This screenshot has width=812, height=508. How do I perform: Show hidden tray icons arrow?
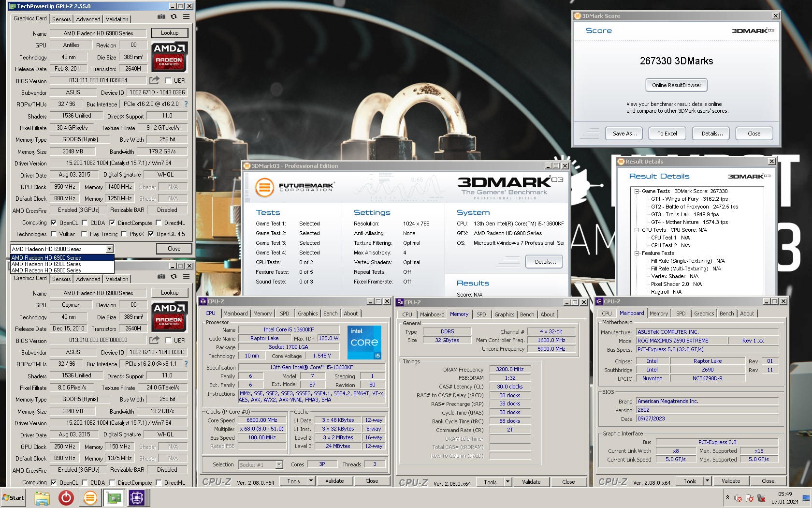tap(727, 498)
